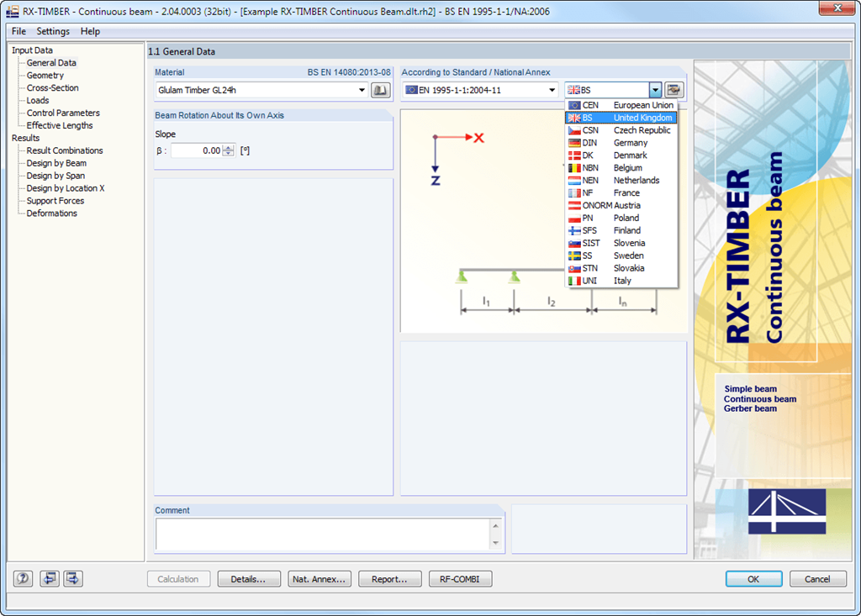Click the Results tree root
This screenshot has width=861, height=616.
(26, 138)
